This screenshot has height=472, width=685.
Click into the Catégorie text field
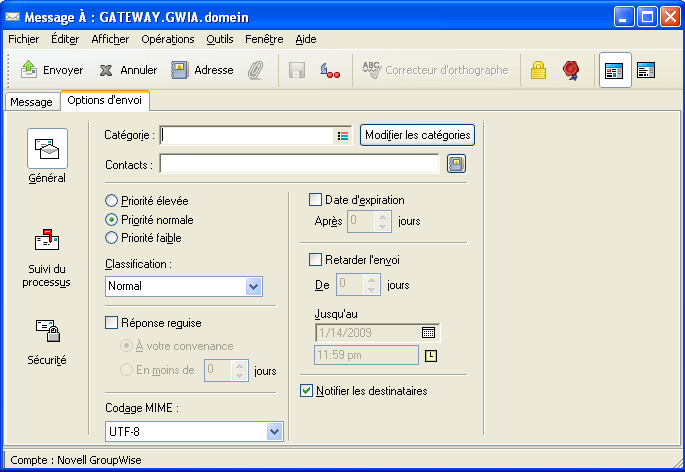[247, 135]
